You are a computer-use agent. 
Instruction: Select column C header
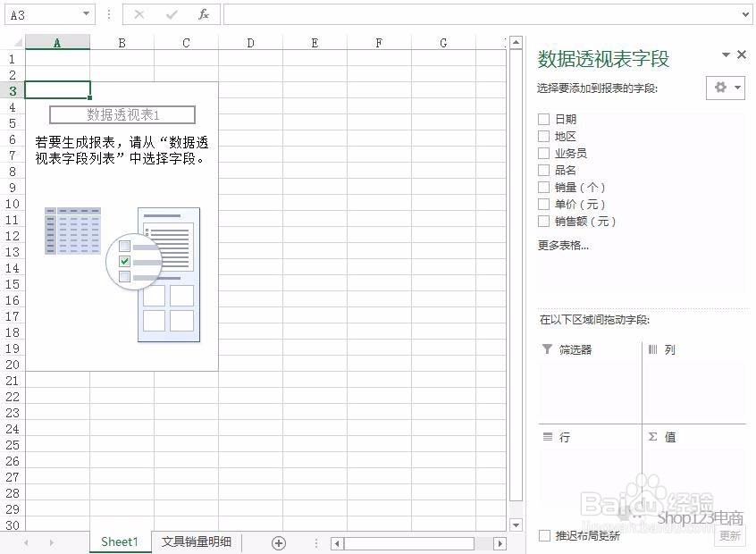(x=186, y=43)
